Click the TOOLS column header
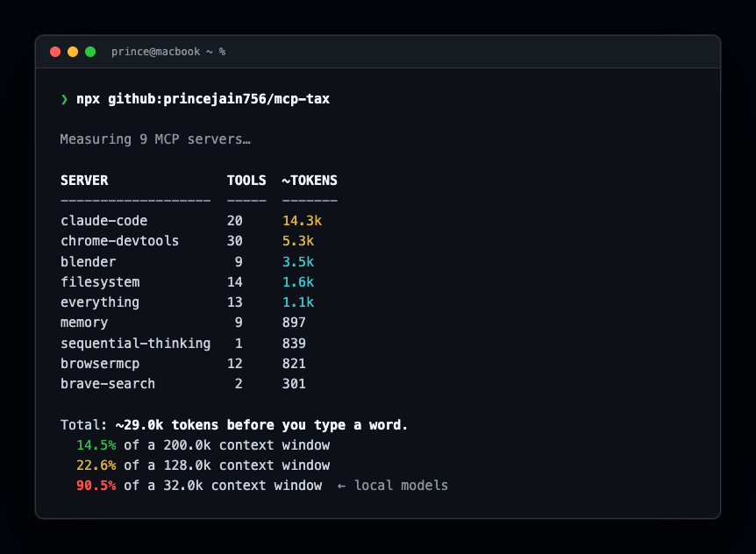Viewport: 756px width, 554px height. [246, 181]
